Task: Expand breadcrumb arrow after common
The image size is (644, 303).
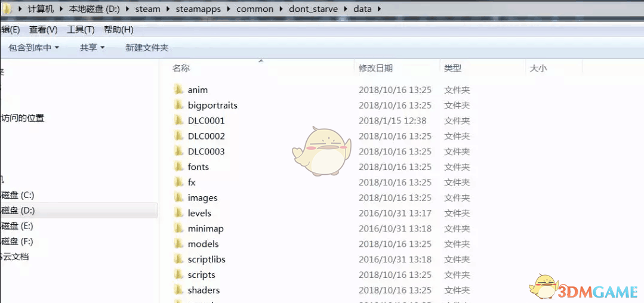Action: pos(281,8)
